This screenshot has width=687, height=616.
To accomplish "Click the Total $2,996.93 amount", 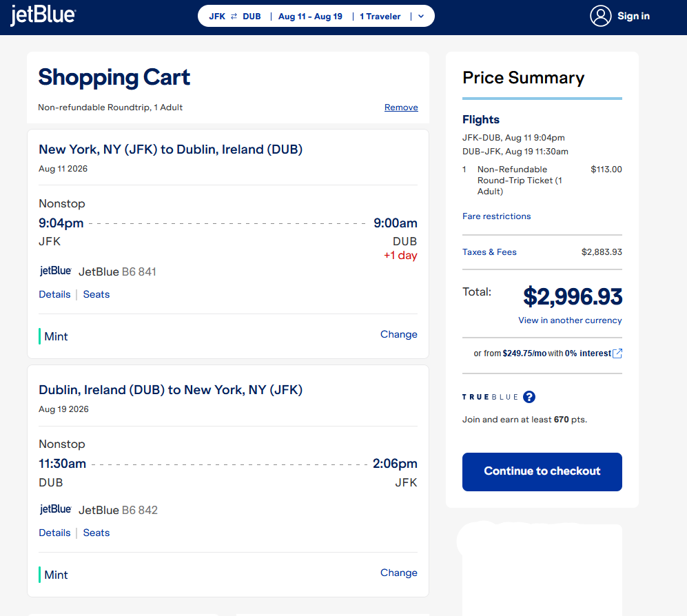I will tap(573, 296).
